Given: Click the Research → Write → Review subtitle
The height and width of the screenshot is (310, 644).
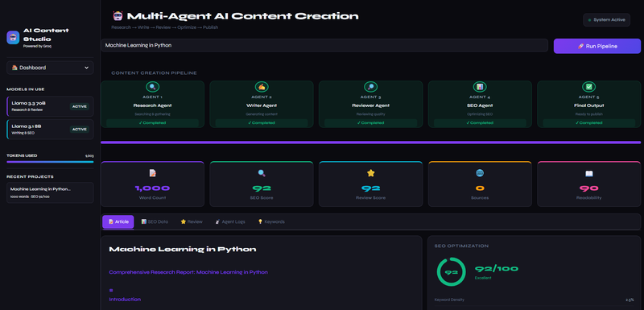Looking at the screenshot, I should pos(165,27).
